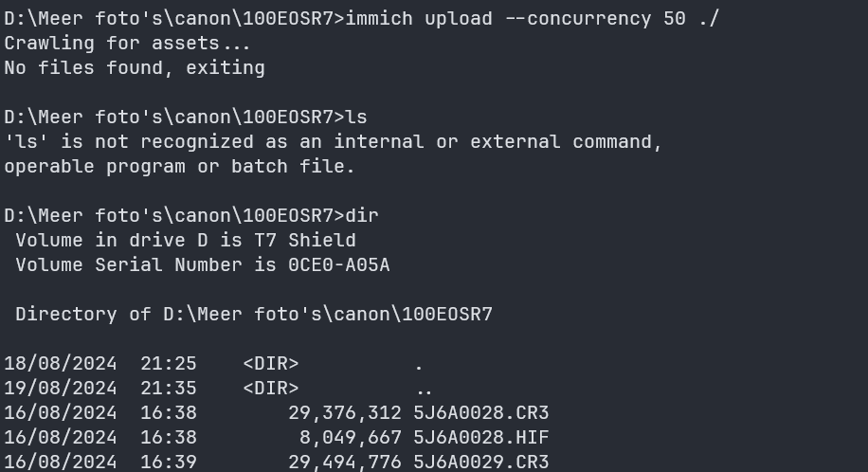This screenshot has width=868, height=472.
Task: Click the single-dot current directory entry
Action: click(x=419, y=363)
